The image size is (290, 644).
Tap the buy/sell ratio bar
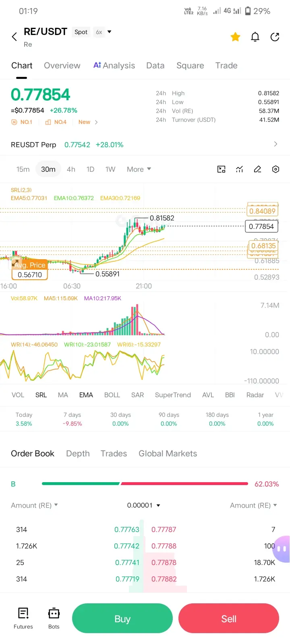[145, 483]
